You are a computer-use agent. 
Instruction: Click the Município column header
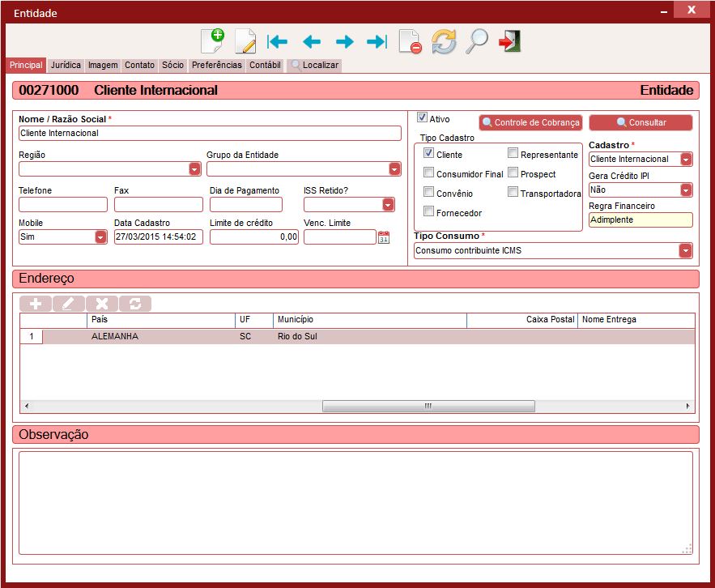pyautogui.click(x=369, y=320)
